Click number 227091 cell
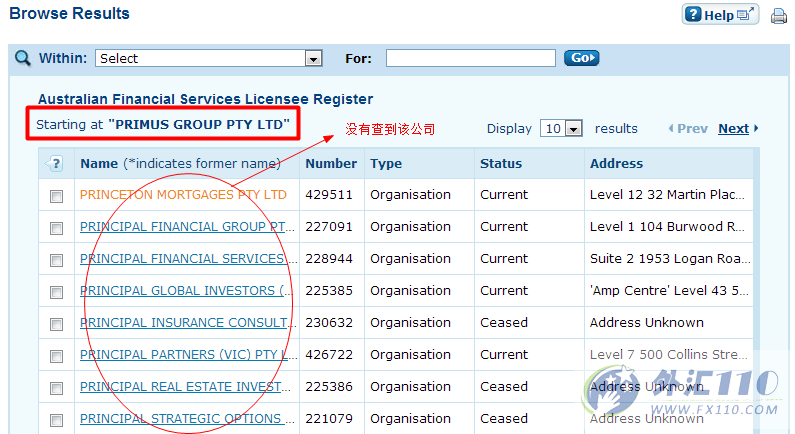 point(329,227)
